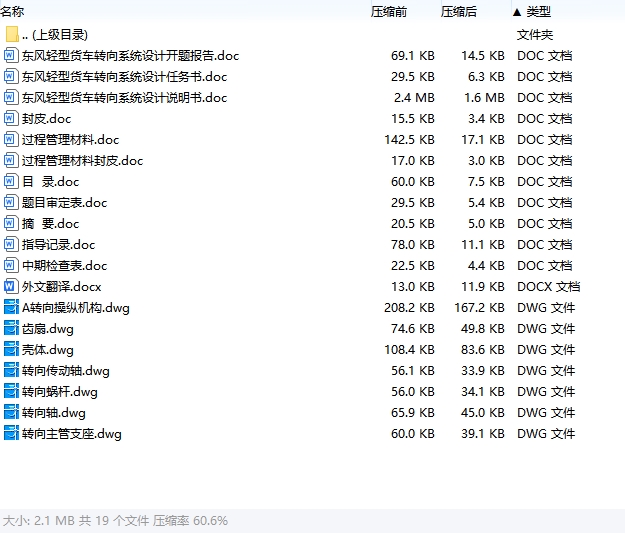Click the Word icon next to 题目审定表.doc

click(11, 203)
